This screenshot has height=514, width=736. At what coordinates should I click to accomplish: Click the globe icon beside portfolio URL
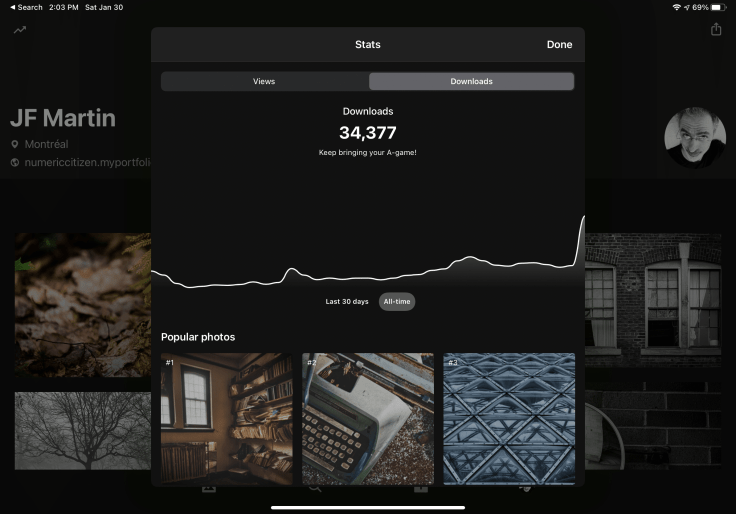[15, 162]
